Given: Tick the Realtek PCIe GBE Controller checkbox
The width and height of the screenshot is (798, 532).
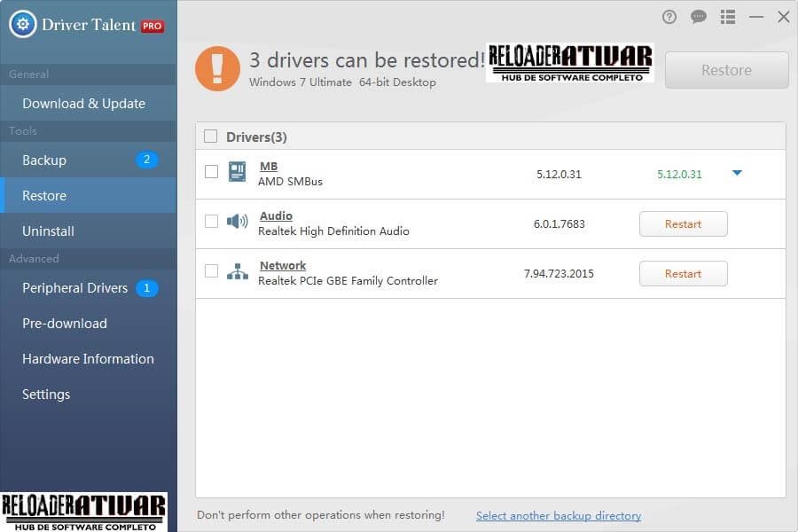Looking at the screenshot, I should (x=211, y=270).
